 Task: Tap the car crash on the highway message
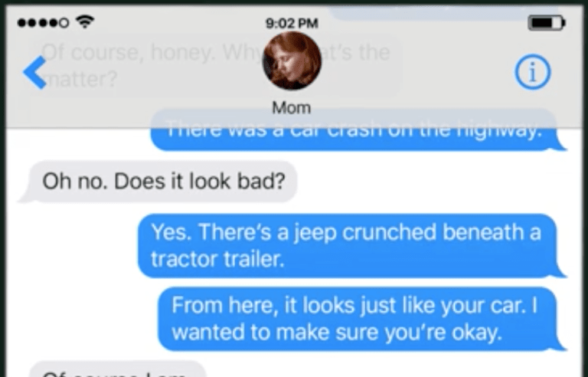[x=358, y=129]
